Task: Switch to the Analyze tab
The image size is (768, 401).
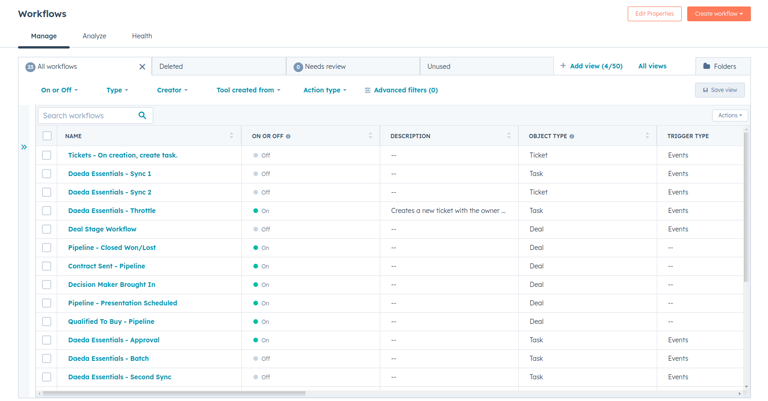Action: [94, 36]
